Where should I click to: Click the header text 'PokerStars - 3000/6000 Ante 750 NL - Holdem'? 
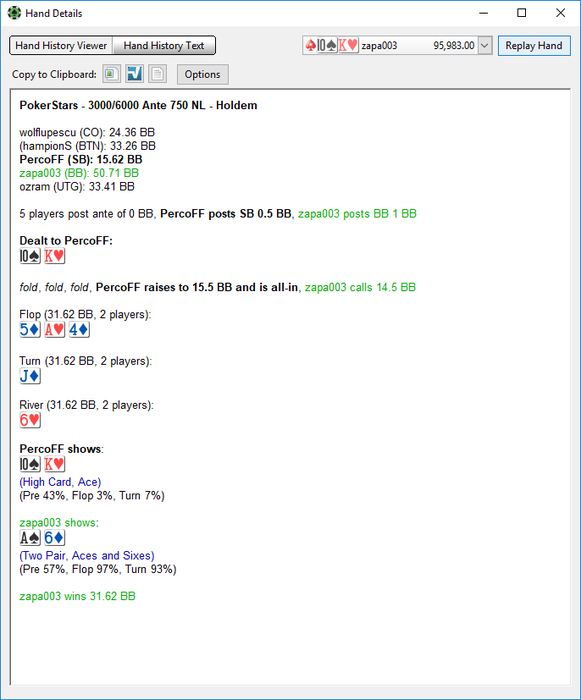[138, 105]
